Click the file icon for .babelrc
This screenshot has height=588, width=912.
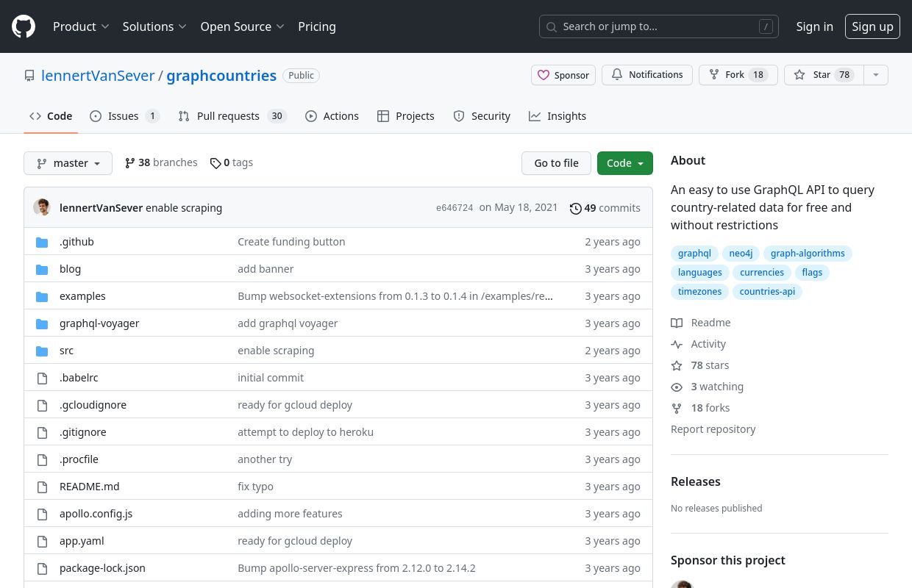(42, 378)
